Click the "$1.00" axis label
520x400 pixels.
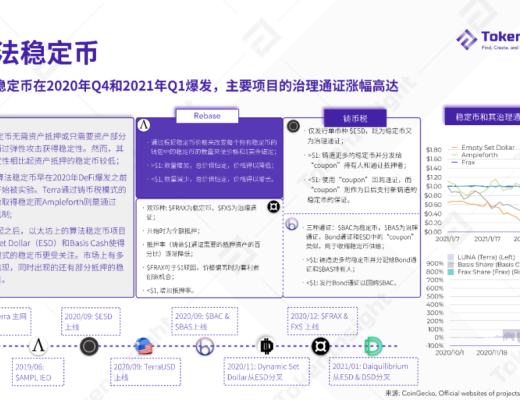tap(434, 186)
